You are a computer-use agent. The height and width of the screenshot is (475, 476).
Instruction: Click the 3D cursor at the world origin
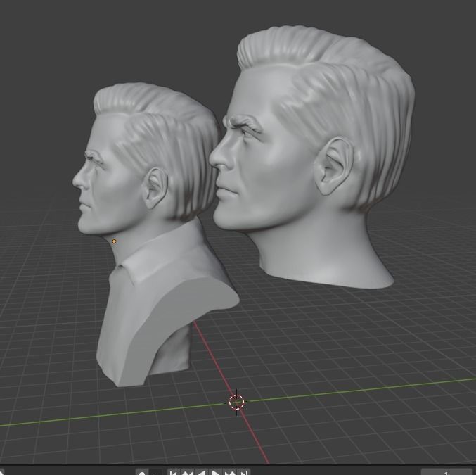point(236,402)
